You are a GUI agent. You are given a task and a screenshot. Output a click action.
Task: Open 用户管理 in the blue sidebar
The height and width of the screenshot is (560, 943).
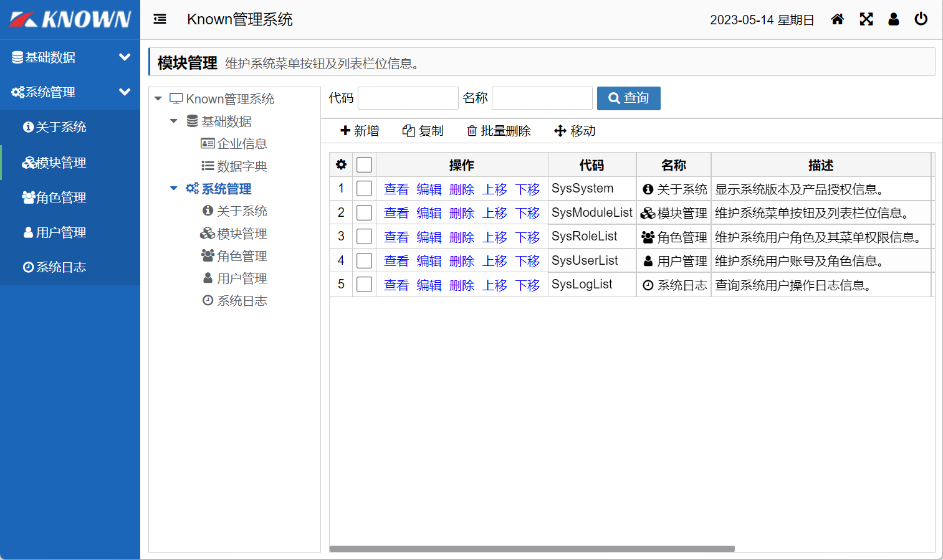click(70, 232)
